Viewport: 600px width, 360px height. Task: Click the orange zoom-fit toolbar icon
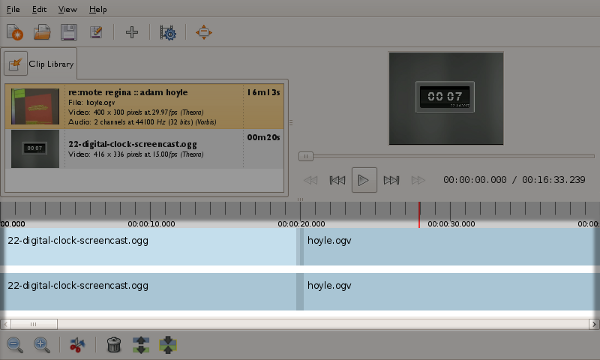(204, 32)
